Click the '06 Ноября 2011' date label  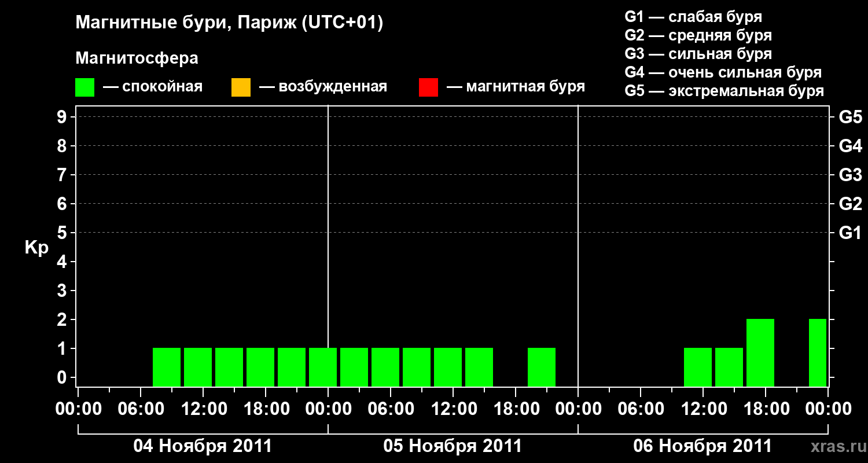pyautogui.click(x=703, y=446)
